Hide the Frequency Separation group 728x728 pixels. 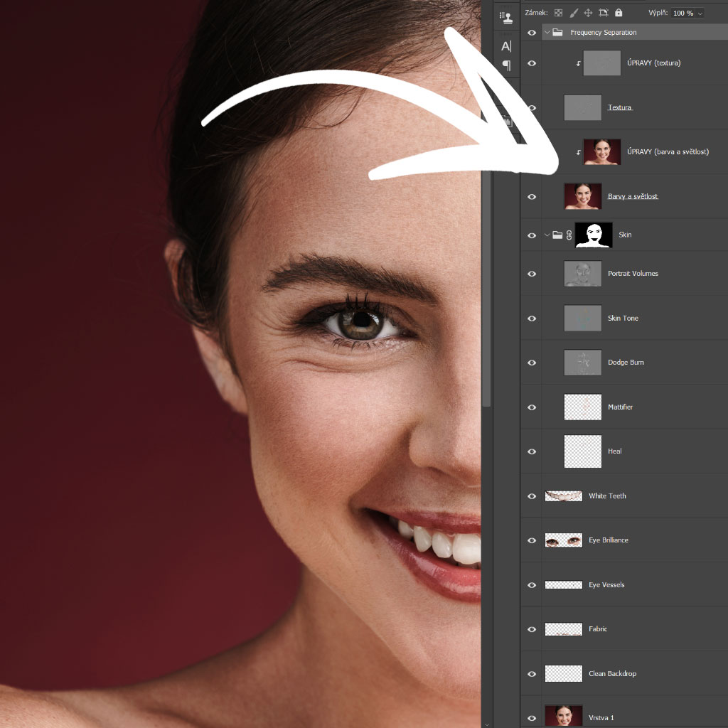point(532,33)
